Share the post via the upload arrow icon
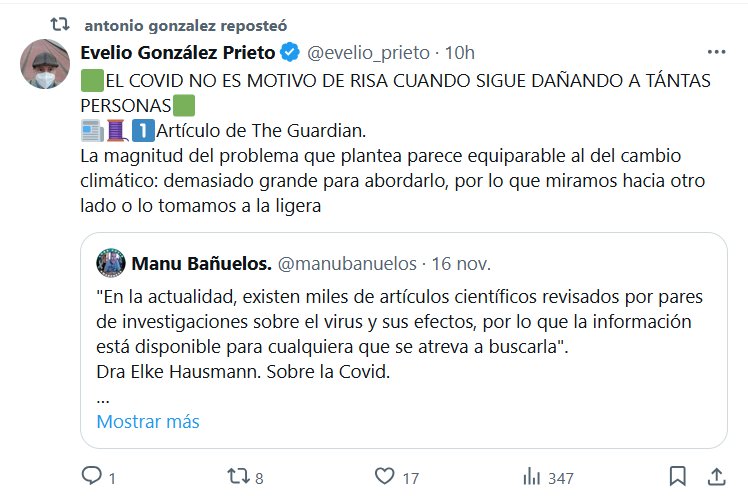748x496 pixels. 716,476
